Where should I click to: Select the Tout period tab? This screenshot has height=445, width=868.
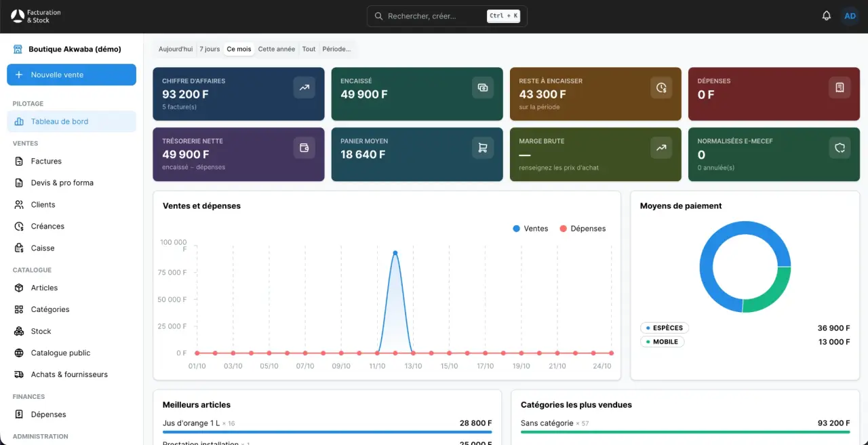tap(309, 49)
